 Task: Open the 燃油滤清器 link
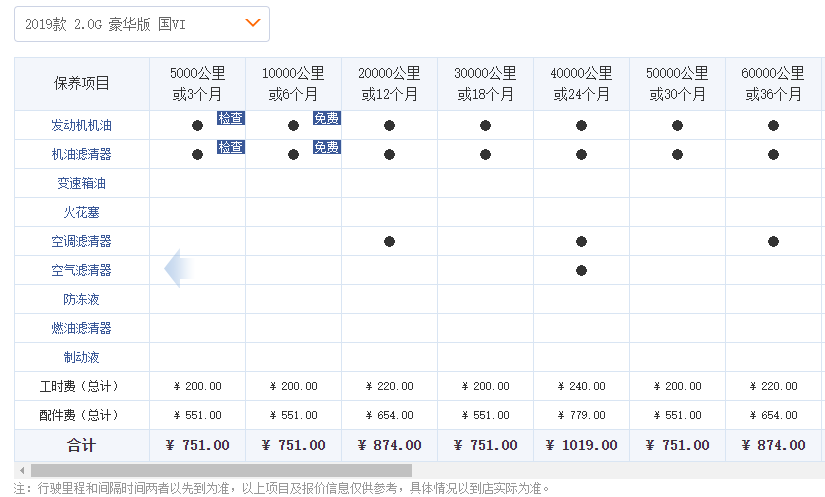(82, 328)
